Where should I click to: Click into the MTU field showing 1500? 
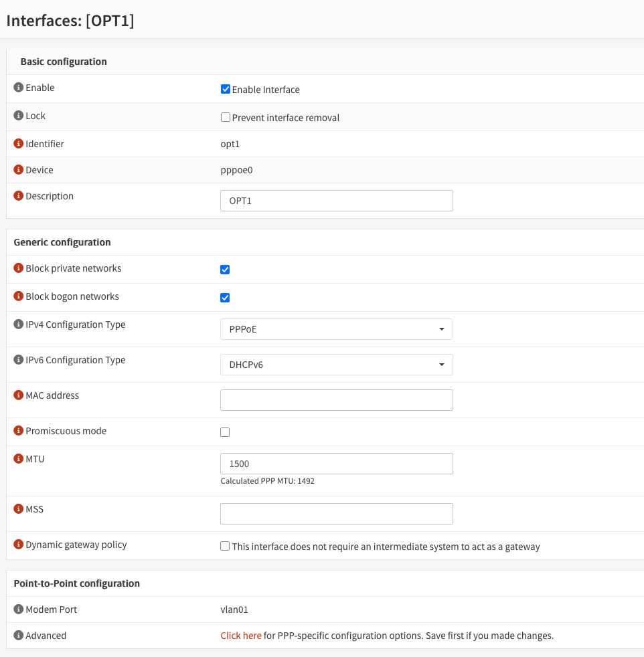coord(336,464)
